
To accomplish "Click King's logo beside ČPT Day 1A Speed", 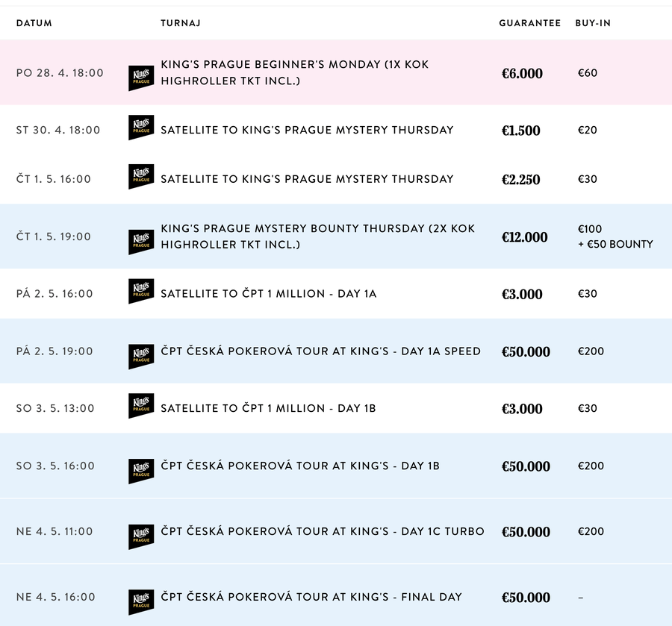I will [141, 357].
